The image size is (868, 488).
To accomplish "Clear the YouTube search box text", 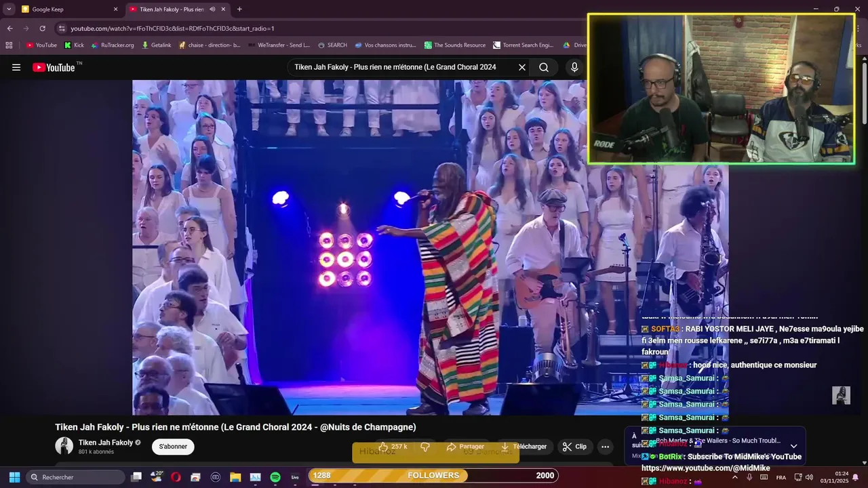I will (522, 67).
